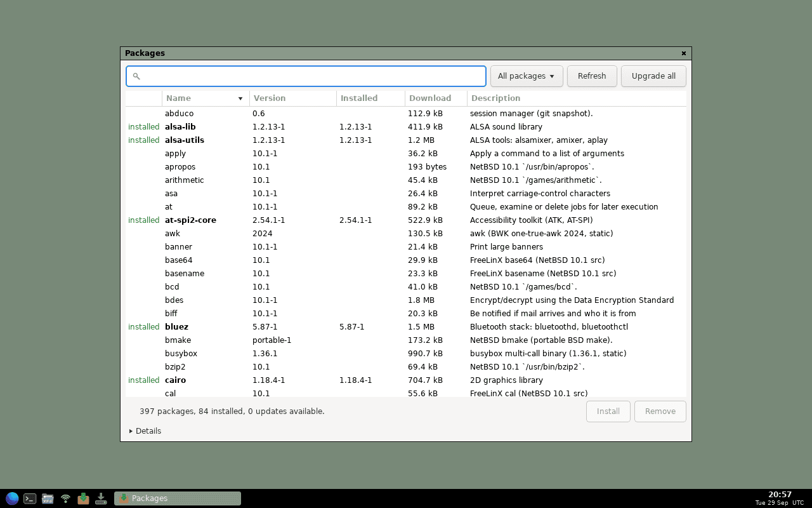812x508 pixels.
Task: Select the alsa-lib package
Action: click(x=406, y=127)
